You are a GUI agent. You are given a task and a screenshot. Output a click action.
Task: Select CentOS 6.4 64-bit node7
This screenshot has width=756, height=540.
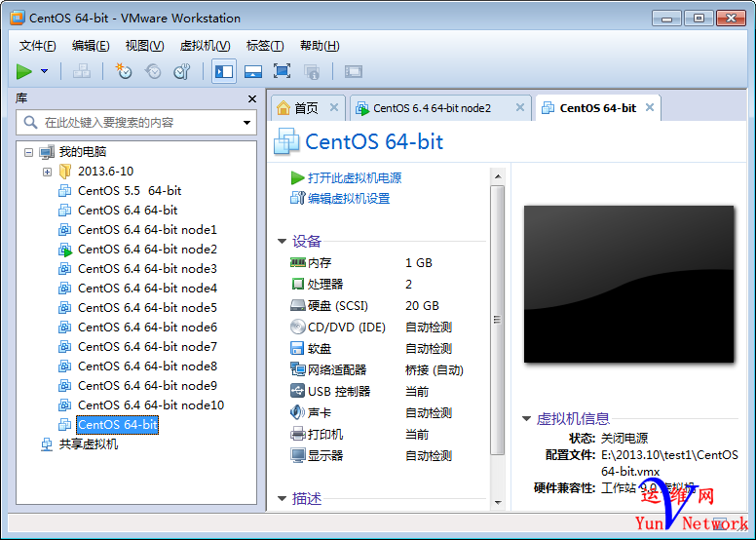tap(147, 347)
